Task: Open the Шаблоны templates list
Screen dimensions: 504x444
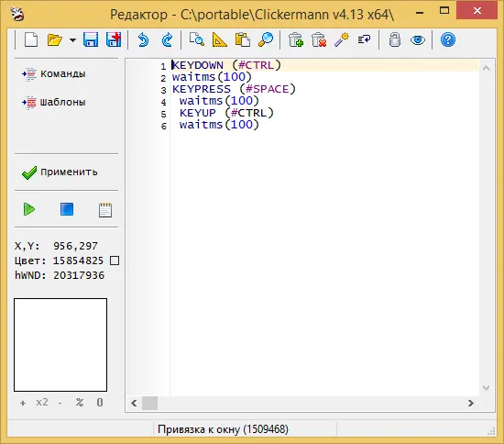Action: click(x=54, y=103)
